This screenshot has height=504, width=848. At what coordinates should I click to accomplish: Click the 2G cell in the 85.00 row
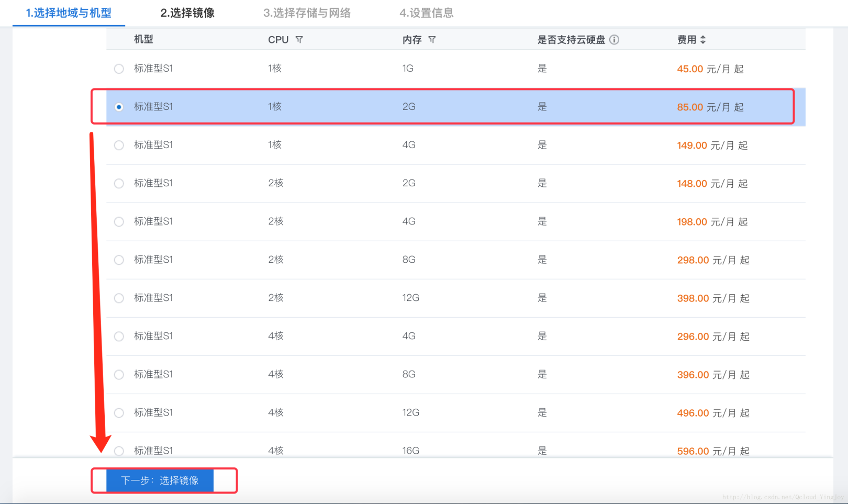409,107
